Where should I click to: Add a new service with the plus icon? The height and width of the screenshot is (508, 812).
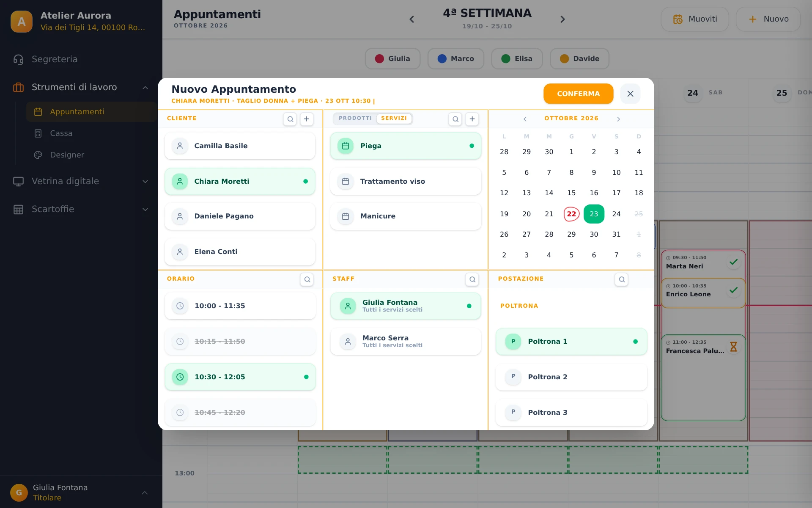(x=472, y=119)
